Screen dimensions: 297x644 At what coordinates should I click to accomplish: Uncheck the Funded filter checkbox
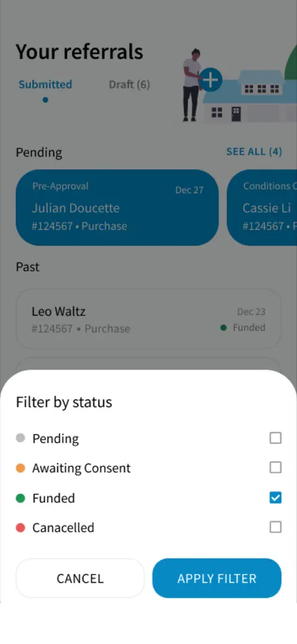coord(276,498)
